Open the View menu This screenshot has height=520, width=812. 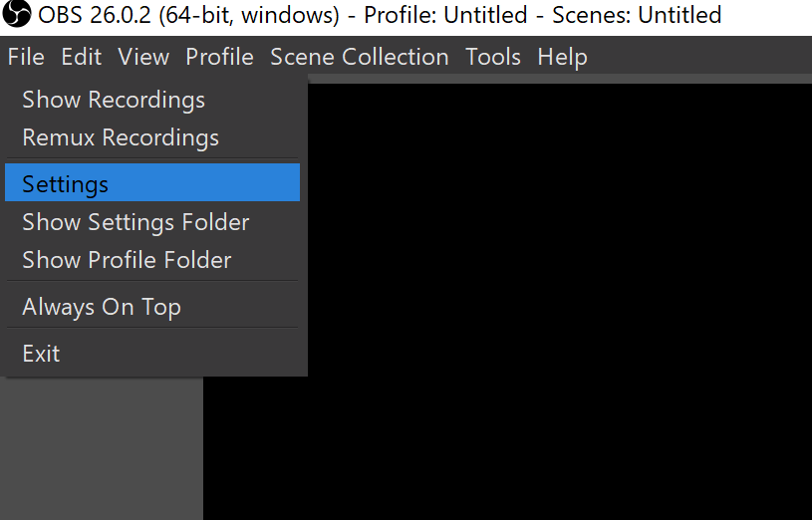143,57
